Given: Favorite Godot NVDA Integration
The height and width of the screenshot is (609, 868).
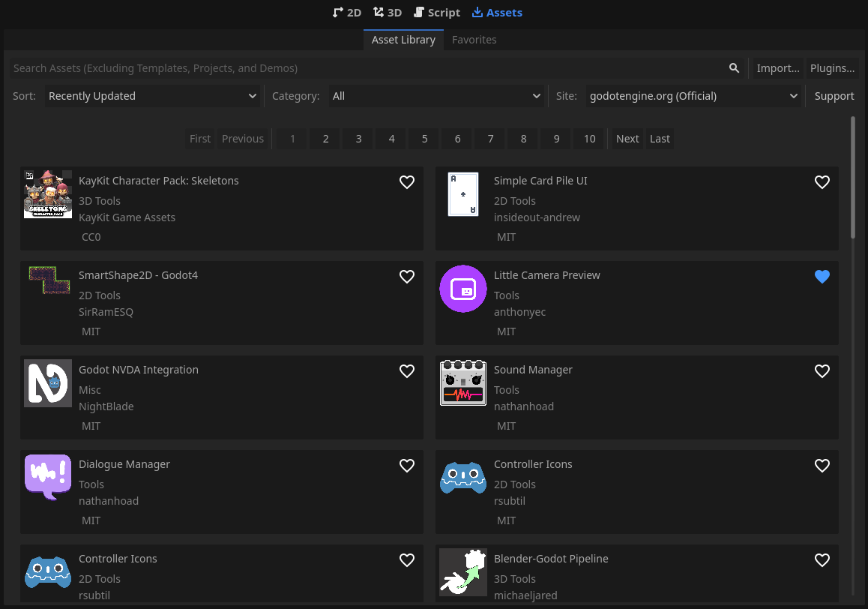Looking at the screenshot, I should (407, 370).
